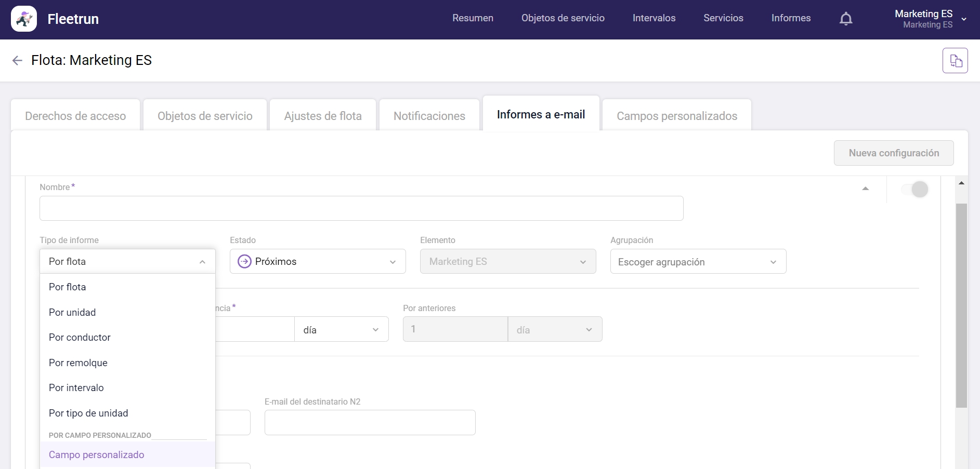Select the Campo personalizado option
The width and height of the screenshot is (980, 469).
point(96,454)
